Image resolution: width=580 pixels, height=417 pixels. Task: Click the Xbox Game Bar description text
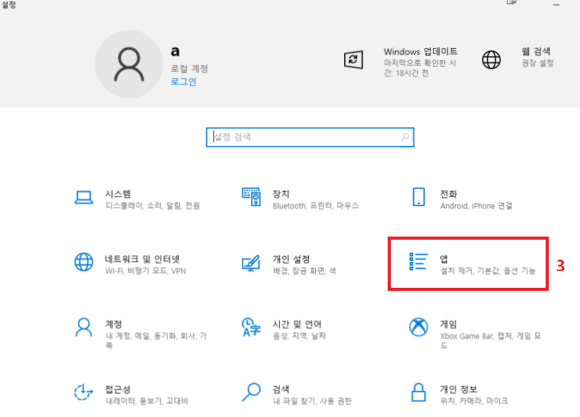(x=490, y=340)
